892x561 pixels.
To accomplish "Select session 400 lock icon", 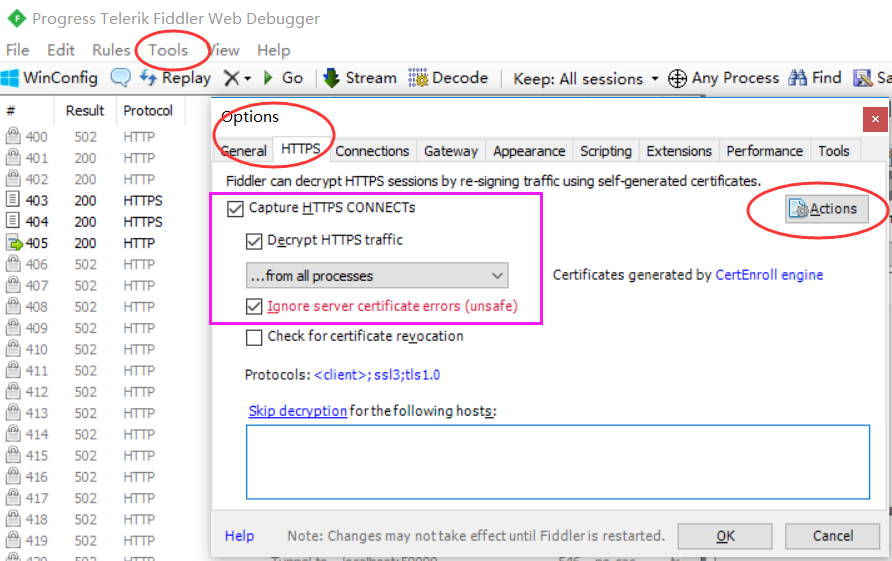I will (x=13, y=136).
